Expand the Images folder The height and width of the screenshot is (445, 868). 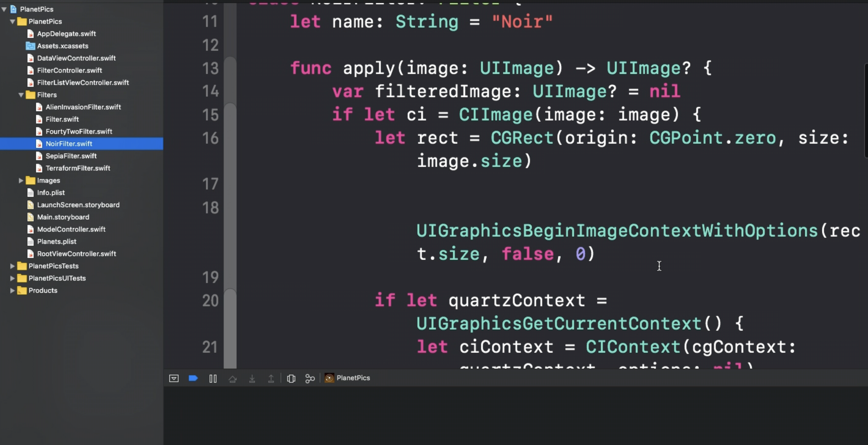pos(21,180)
